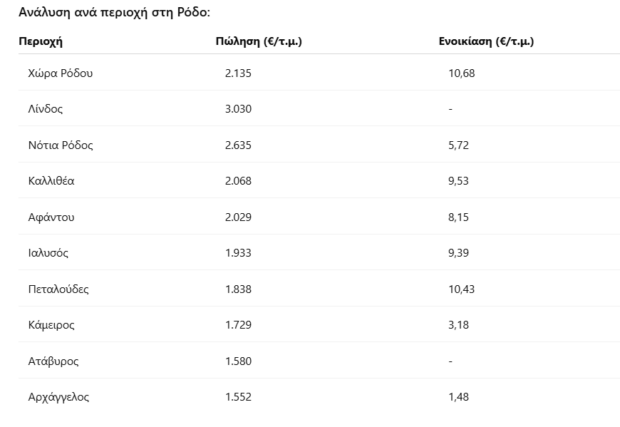Select the Χώρα Ρόδου row label
The height and width of the screenshot is (427, 620).
pos(60,73)
